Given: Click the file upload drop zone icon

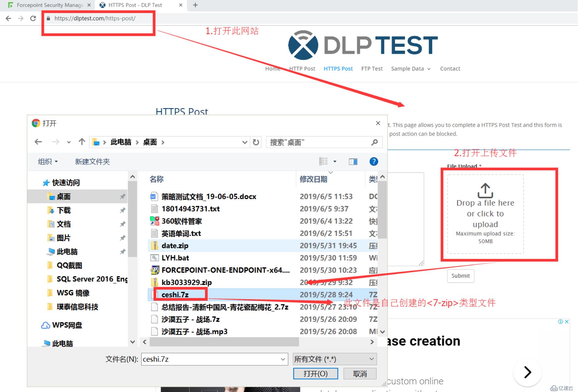Looking at the screenshot, I should (485, 190).
